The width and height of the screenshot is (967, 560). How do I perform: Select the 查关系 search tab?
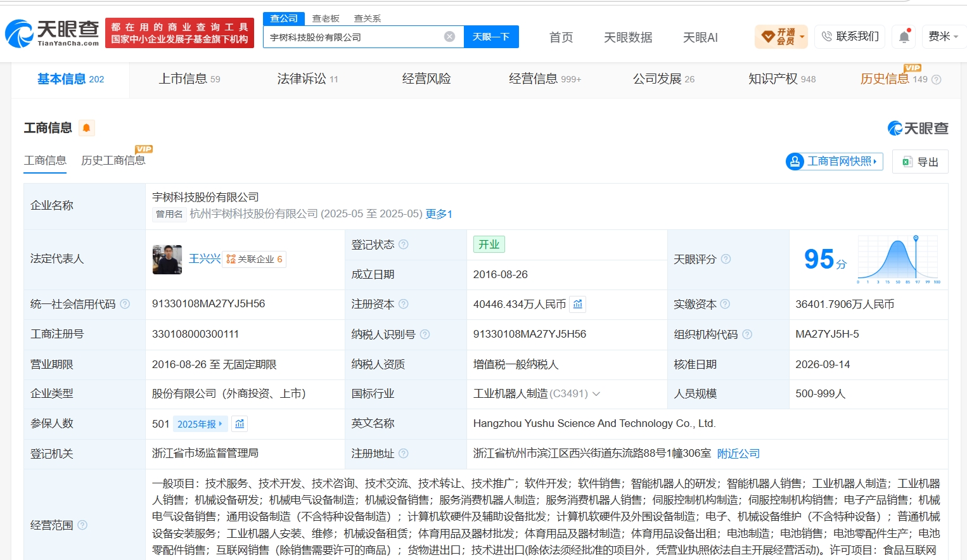click(368, 18)
